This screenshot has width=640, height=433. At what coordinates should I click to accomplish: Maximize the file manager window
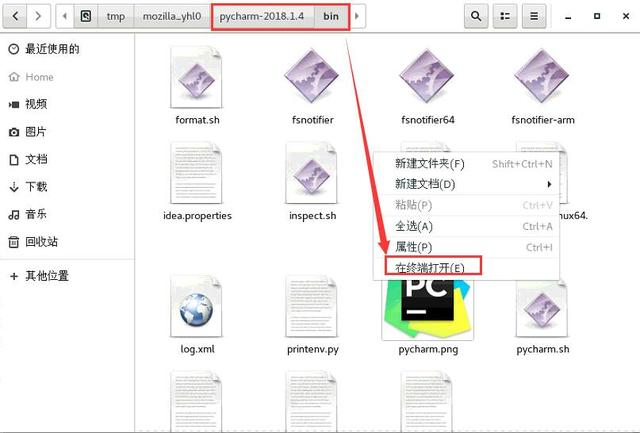[597, 16]
